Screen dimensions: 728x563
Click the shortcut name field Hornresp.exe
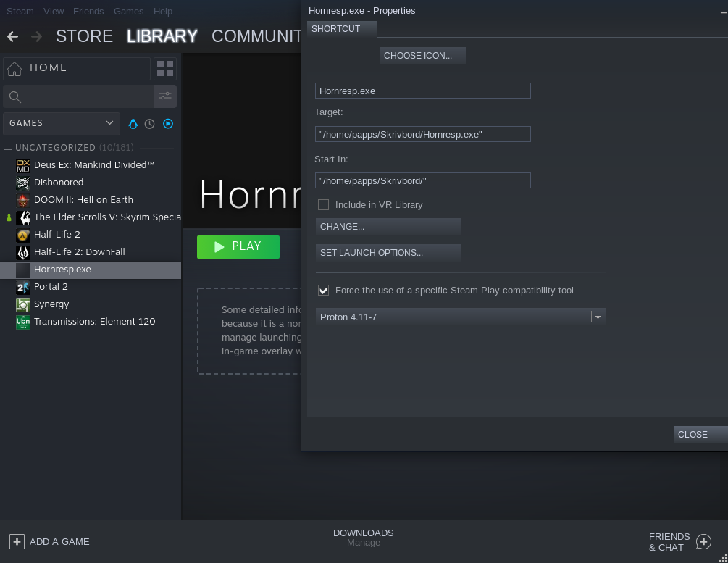point(422,91)
